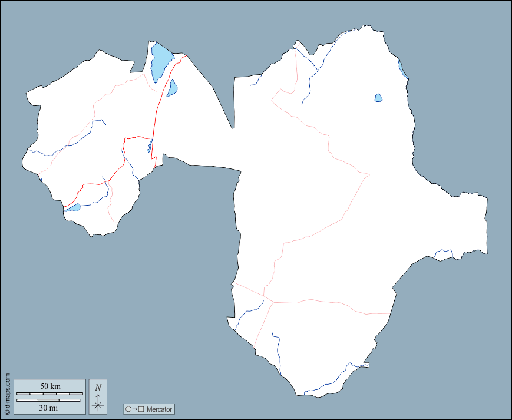Click the red road running south from the largest lake
The width and height of the screenshot is (512, 420).
[158, 106]
